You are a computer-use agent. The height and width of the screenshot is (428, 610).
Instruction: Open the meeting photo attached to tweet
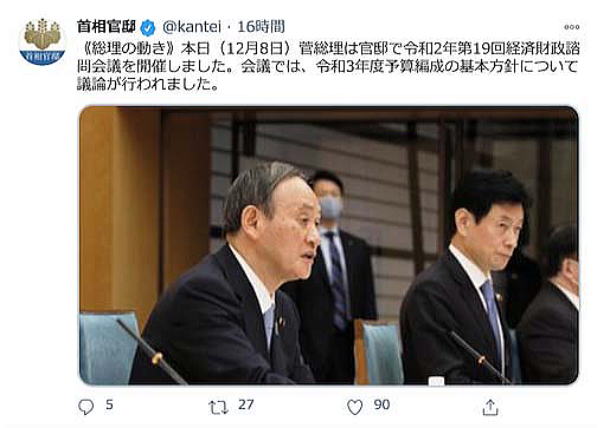click(329, 246)
